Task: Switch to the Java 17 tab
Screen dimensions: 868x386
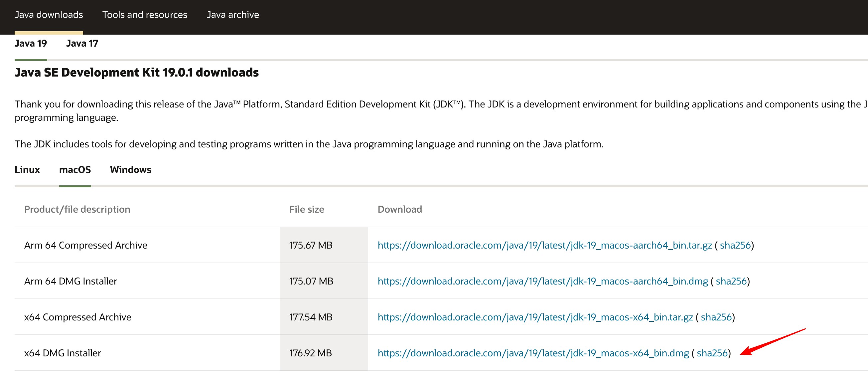Action: pyautogui.click(x=82, y=44)
